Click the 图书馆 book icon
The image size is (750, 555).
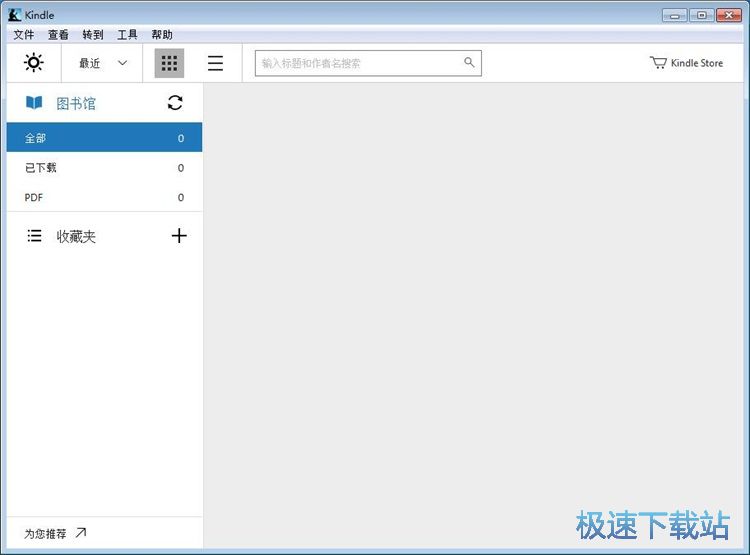pyautogui.click(x=34, y=102)
